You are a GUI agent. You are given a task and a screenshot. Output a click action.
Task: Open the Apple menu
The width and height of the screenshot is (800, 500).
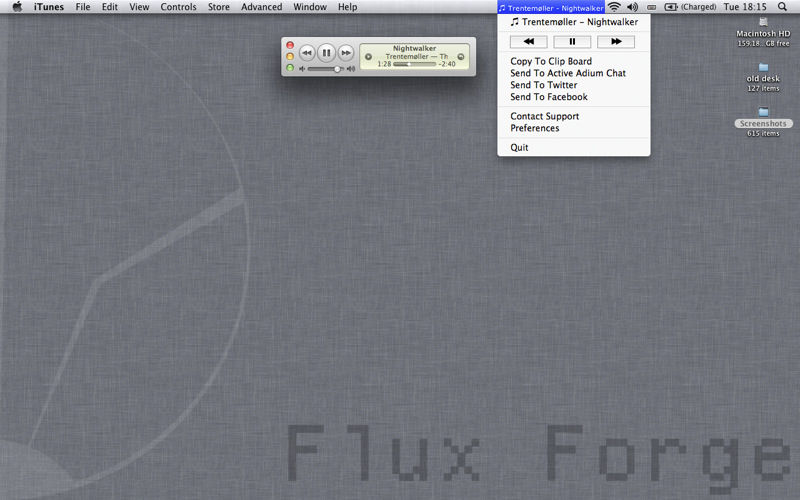click(x=17, y=7)
